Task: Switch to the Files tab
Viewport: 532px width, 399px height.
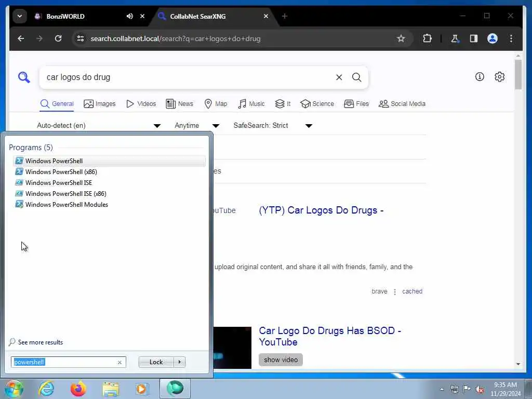Action: 356,104
